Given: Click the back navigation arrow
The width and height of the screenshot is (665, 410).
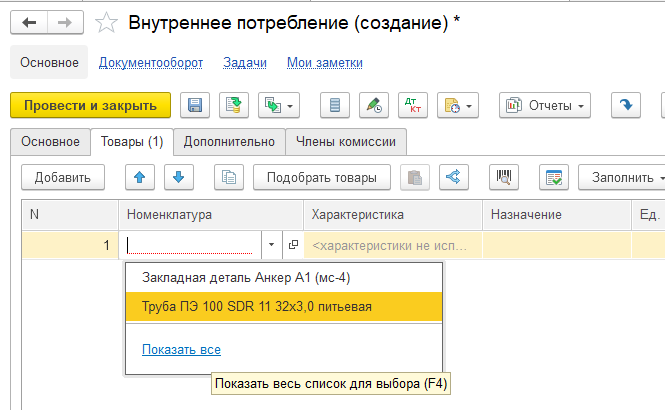Looking at the screenshot, I should (x=30, y=22).
